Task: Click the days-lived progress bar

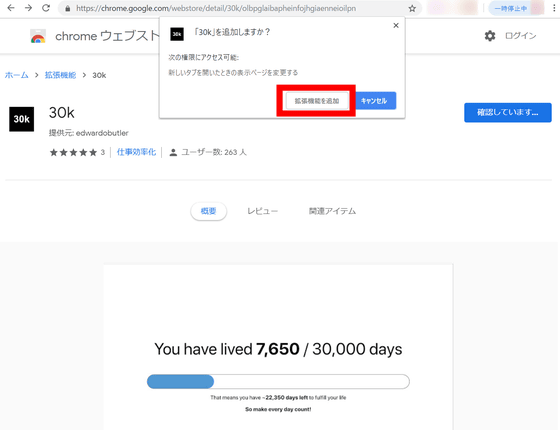Action: click(x=278, y=382)
